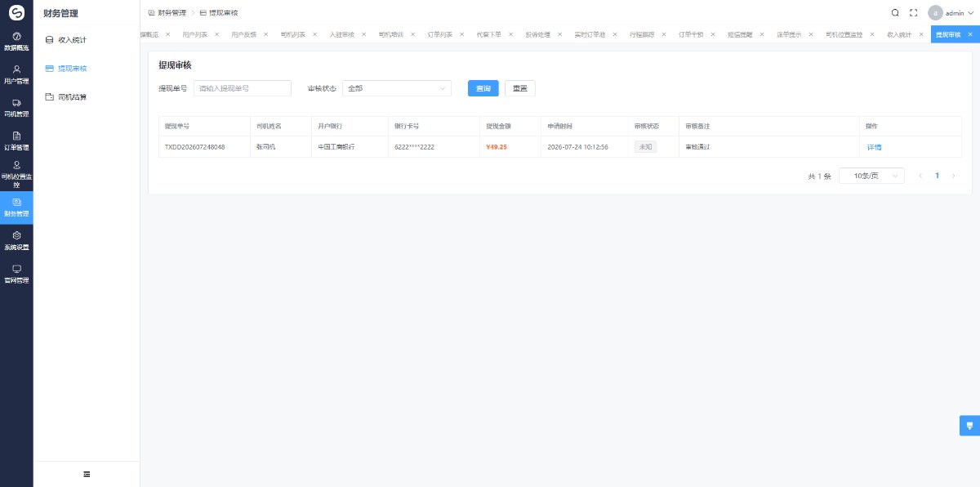
Task: Focus the 提现单号 input field
Action: (x=243, y=88)
